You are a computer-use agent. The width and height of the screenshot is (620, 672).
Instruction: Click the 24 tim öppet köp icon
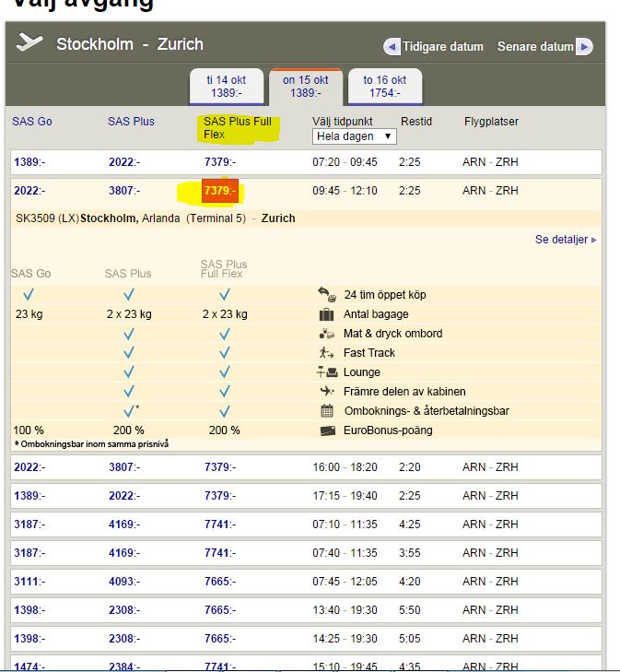(326, 295)
